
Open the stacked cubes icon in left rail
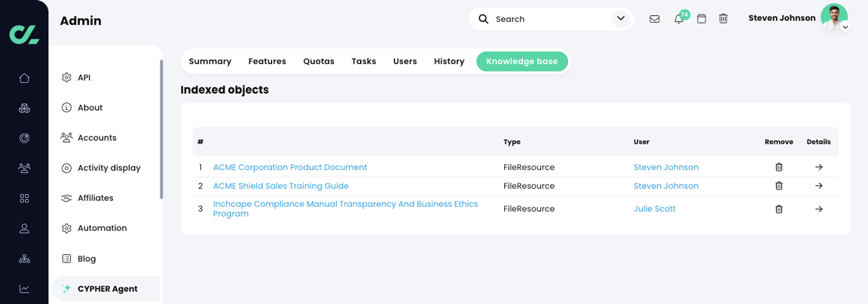[x=24, y=108]
